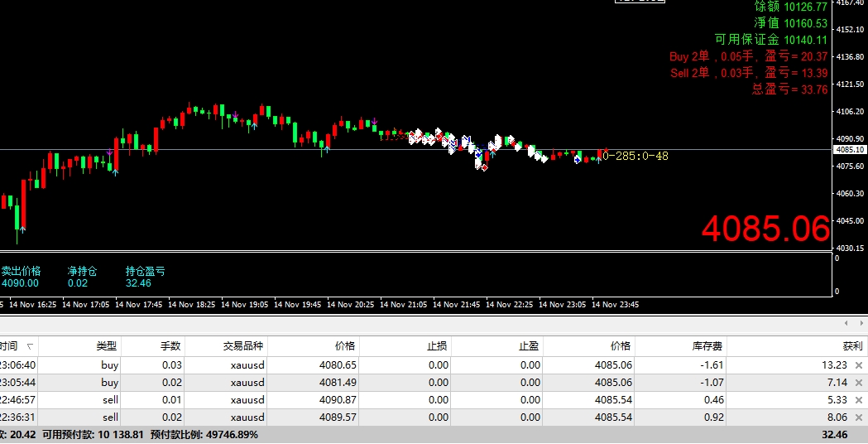Image resolution: width=868 pixels, height=444 pixels.
Task: Click the 持仓盈亏 32.46 indicator label
Action: point(145,277)
